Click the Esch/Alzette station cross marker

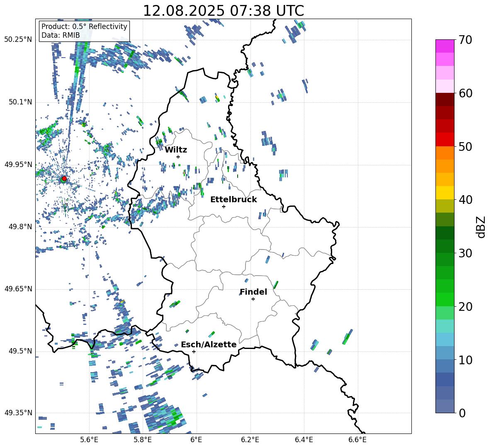(x=194, y=351)
